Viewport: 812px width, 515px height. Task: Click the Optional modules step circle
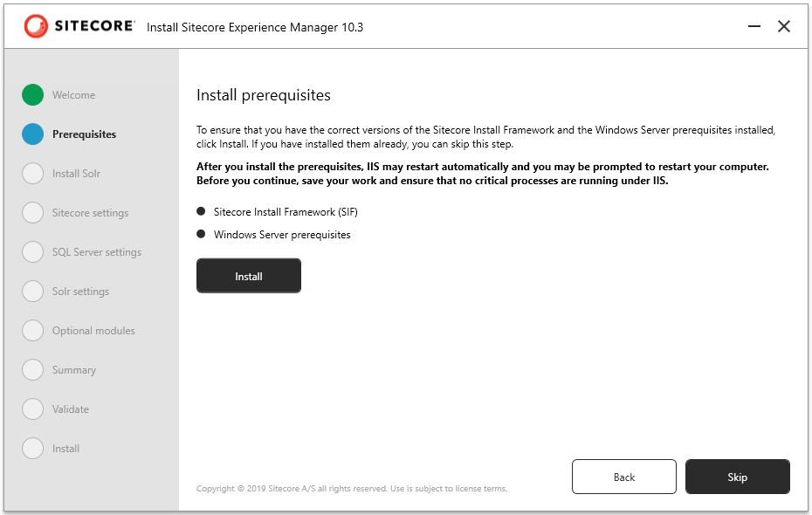32,331
